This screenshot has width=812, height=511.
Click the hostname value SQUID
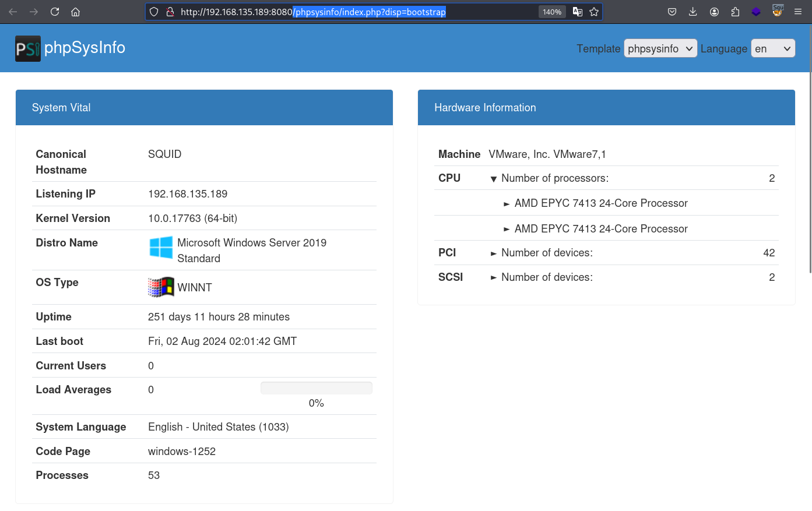point(165,154)
